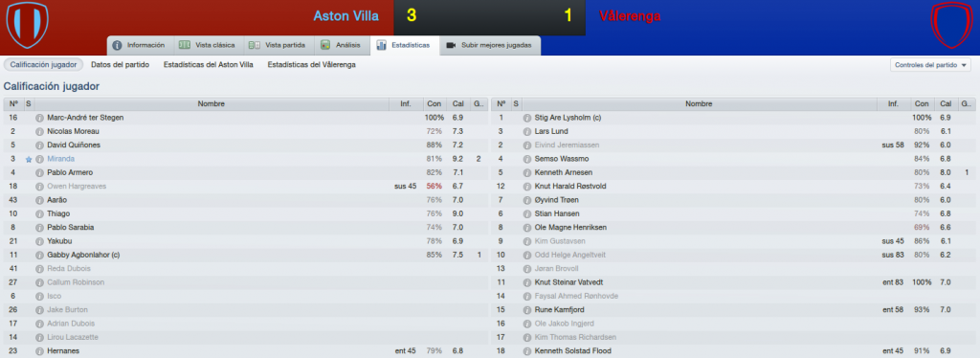Click info icon beside Stig Are Lysholm
Screen dimensions: 980x358
[x=527, y=118]
